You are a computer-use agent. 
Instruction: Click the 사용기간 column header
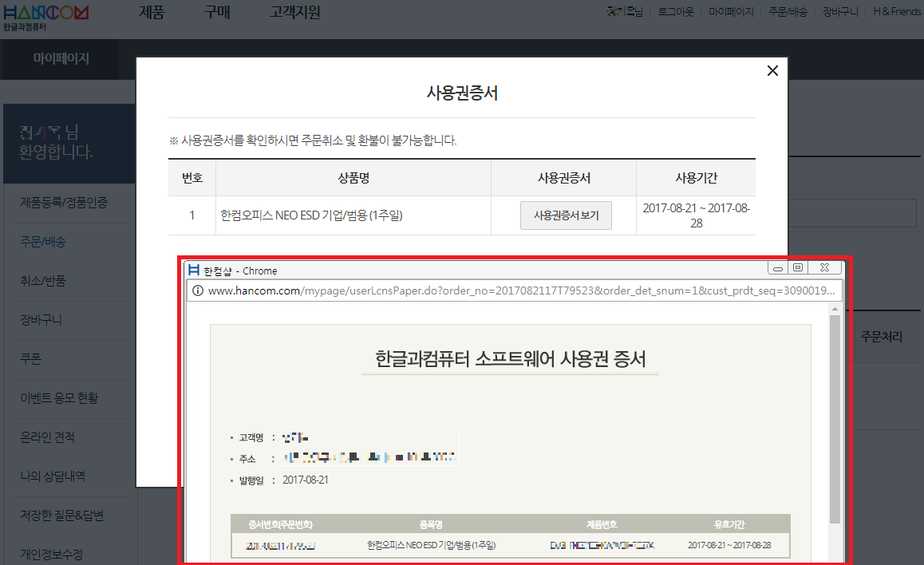tap(696, 178)
